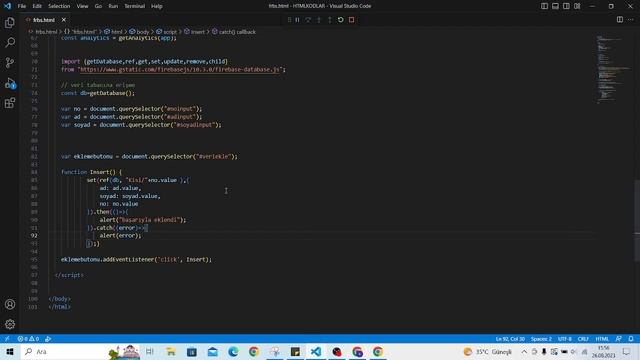The width and height of the screenshot is (640, 360).
Task: Toggle secondary side bar layout button
Action: pyautogui.click(x=566, y=6)
